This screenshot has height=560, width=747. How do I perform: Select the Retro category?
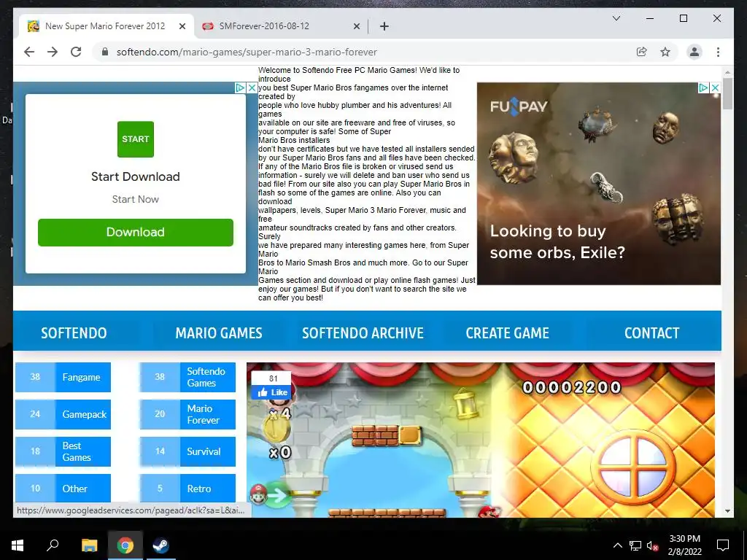point(187,489)
